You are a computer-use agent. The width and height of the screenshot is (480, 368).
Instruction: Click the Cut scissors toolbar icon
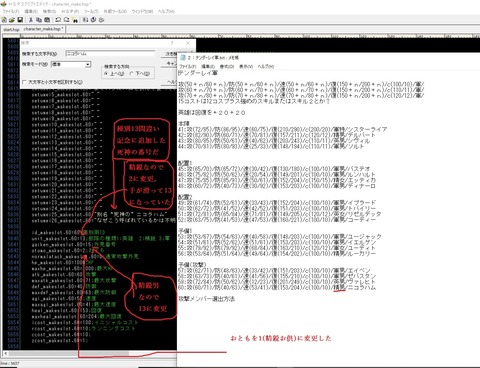point(31,20)
